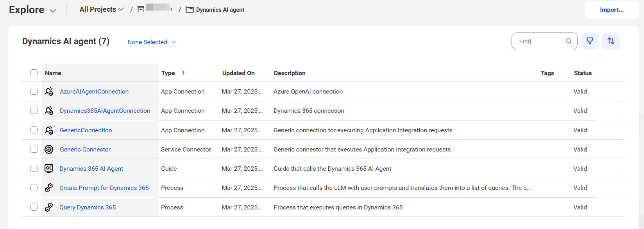Screen dimensions: 644x229
Task: Click the Dynamics 365 connection description
Action: (309, 111)
